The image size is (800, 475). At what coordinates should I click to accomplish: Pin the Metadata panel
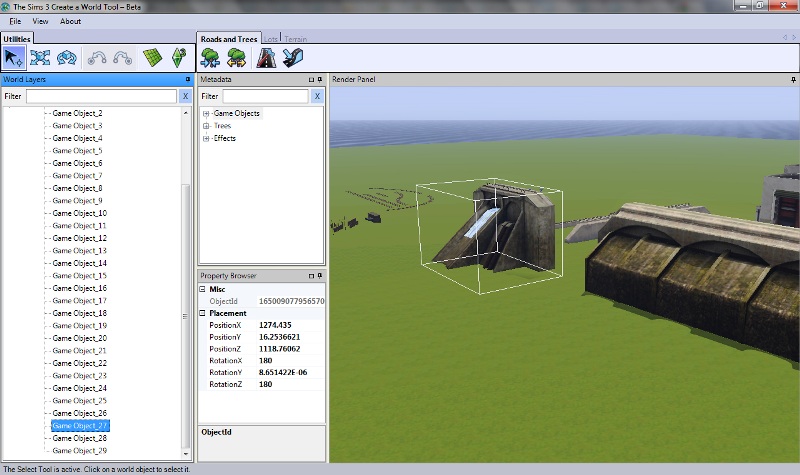click(320, 80)
